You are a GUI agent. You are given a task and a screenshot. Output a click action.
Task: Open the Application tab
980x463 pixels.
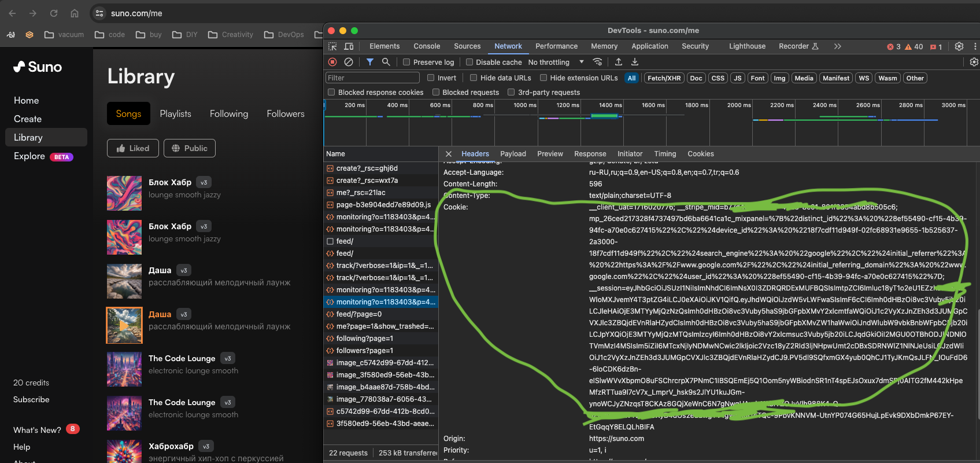(x=650, y=46)
